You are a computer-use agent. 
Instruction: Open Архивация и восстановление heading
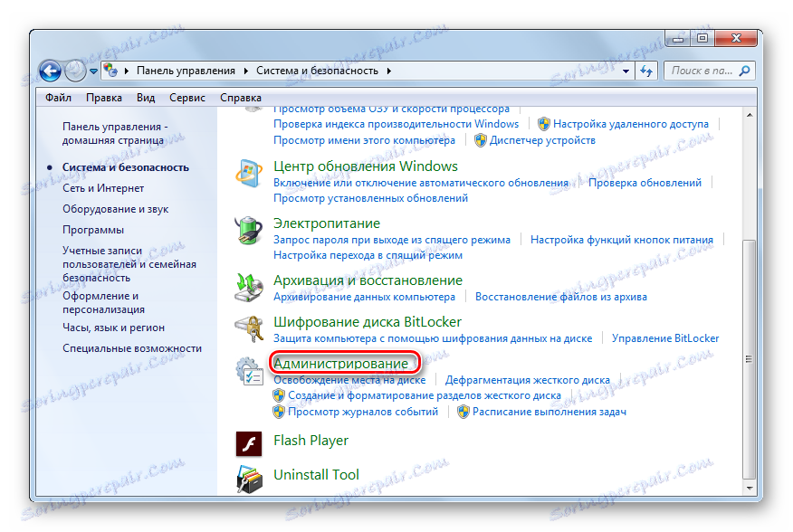coord(368,280)
